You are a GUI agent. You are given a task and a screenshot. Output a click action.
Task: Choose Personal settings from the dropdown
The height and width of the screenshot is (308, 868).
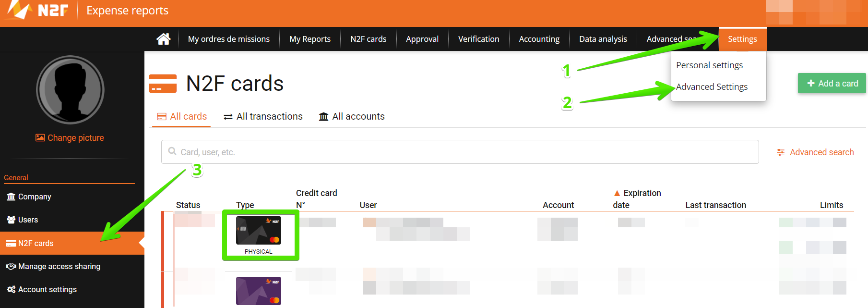[709, 65]
